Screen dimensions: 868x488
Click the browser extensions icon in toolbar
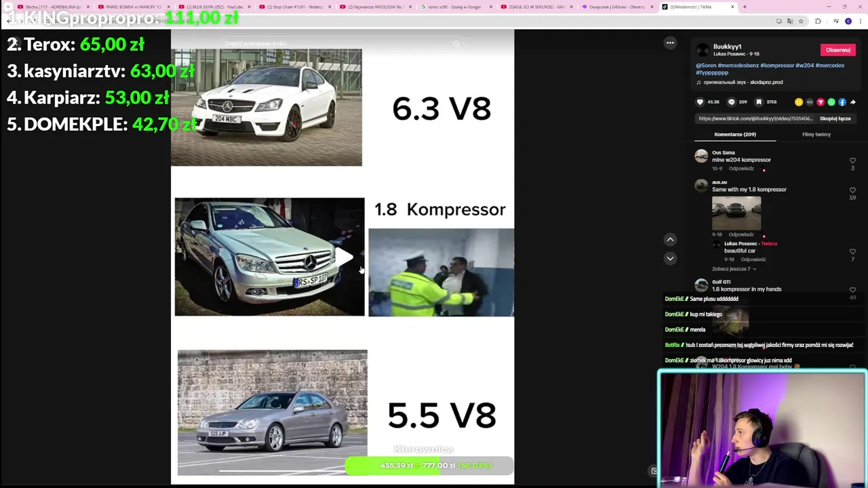click(x=818, y=21)
